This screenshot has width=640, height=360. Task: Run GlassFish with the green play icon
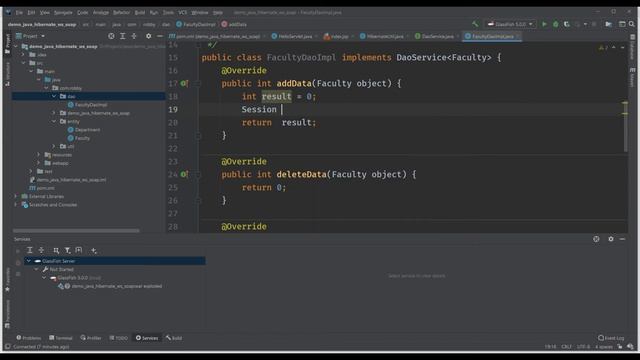(544, 24)
